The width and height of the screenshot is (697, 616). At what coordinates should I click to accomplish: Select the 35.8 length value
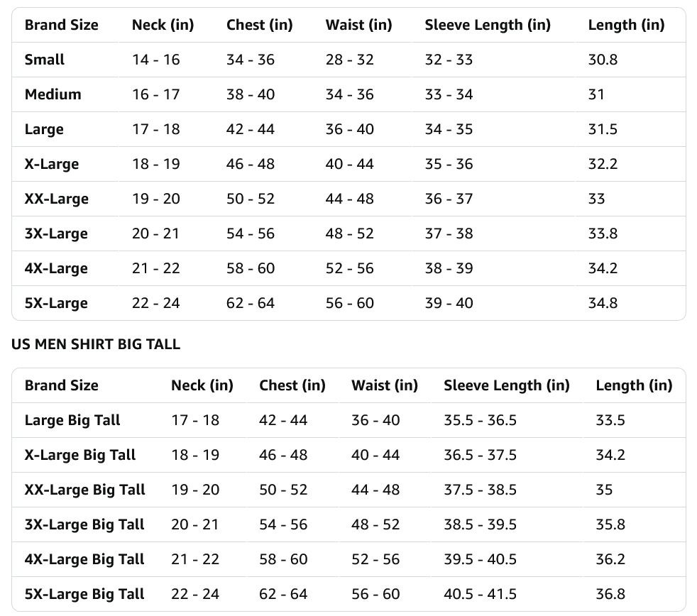tap(610, 524)
